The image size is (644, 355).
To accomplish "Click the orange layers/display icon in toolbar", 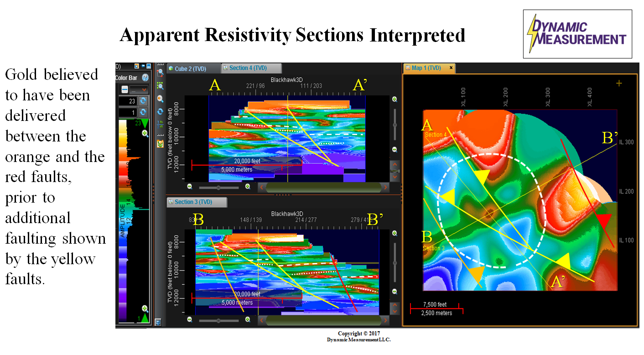I will pyautogui.click(x=160, y=144).
